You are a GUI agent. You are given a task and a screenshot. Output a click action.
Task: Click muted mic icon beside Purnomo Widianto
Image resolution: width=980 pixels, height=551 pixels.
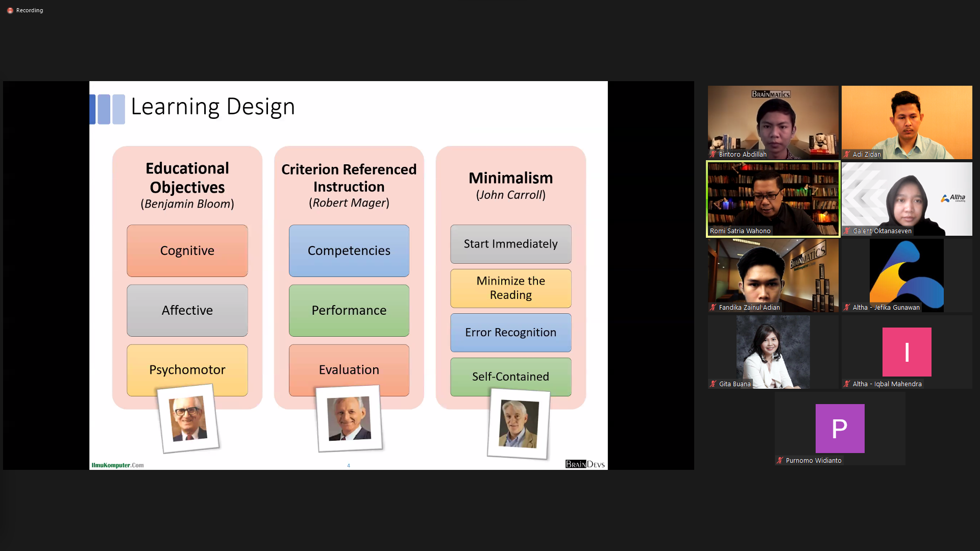(x=780, y=460)
